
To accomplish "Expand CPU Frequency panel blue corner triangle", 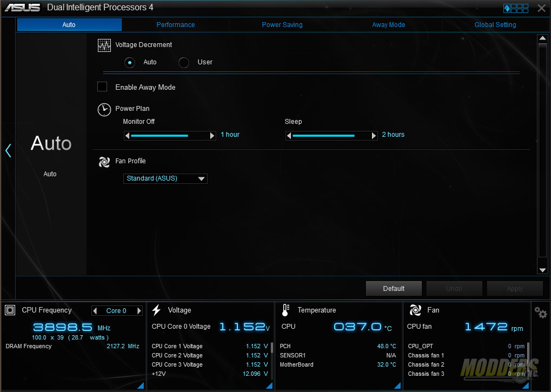I will [x=141, y=386].
